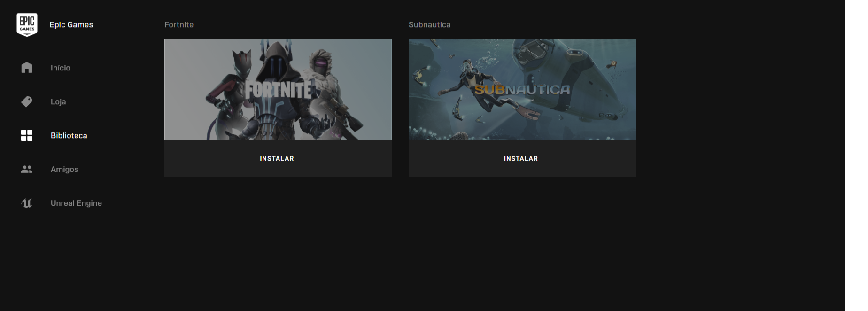This screenshot has height=311, width=868.
Task: Select the Biblioteca menu label
Action: (x=69, y=135)
